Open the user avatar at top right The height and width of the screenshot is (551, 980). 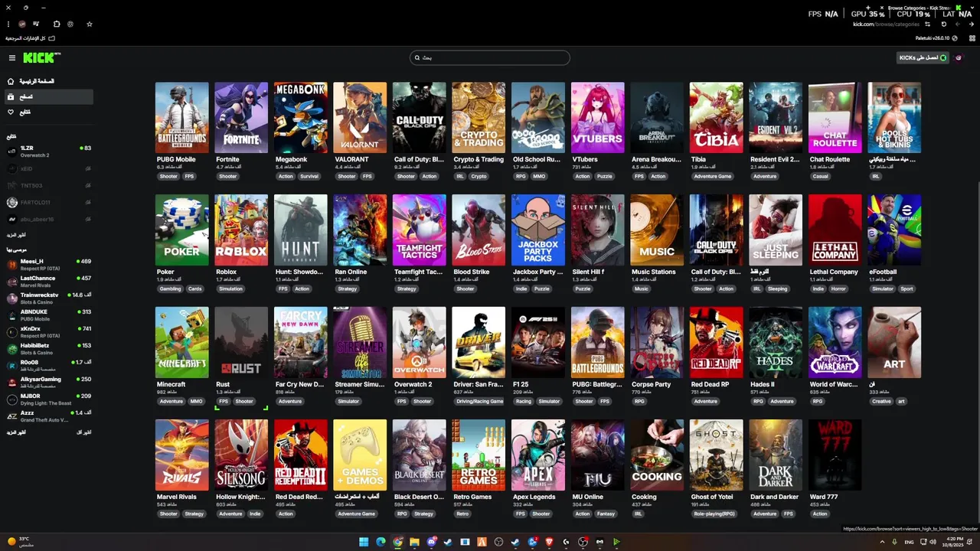pos(959,57)
